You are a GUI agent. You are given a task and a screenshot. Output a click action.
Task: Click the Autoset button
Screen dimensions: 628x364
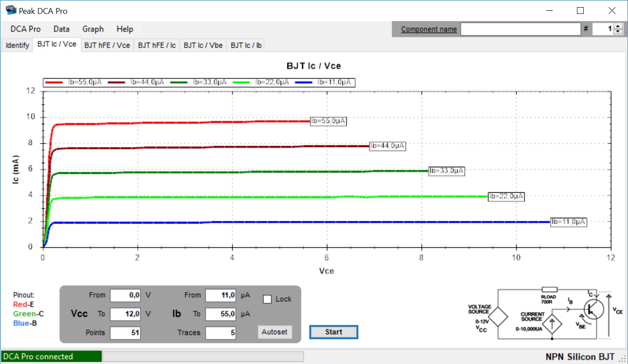coord(274,332)
